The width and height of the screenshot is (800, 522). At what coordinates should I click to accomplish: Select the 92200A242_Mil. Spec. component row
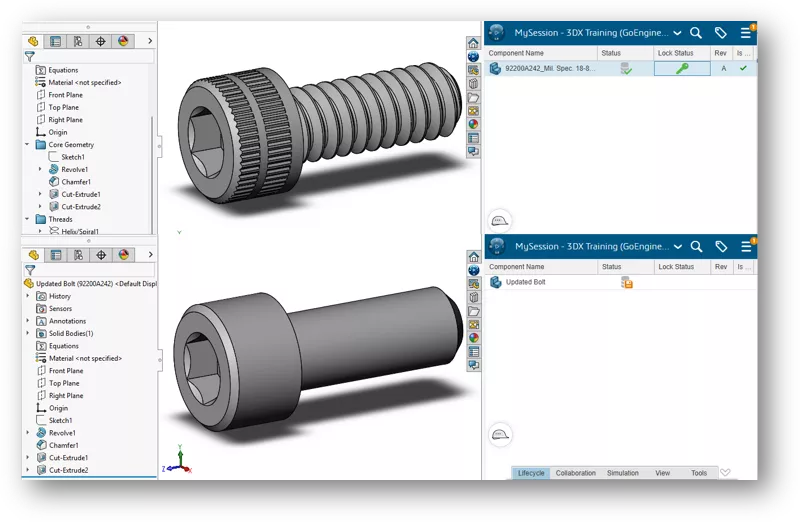620,68
